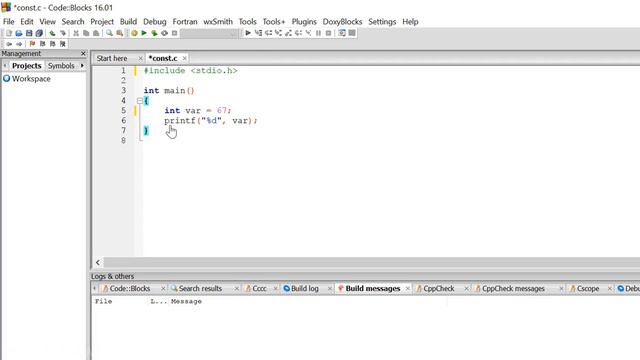Viewport: 640px width, 360px height.
Task: Step to next line debug icon
Action: coord(268,33)
